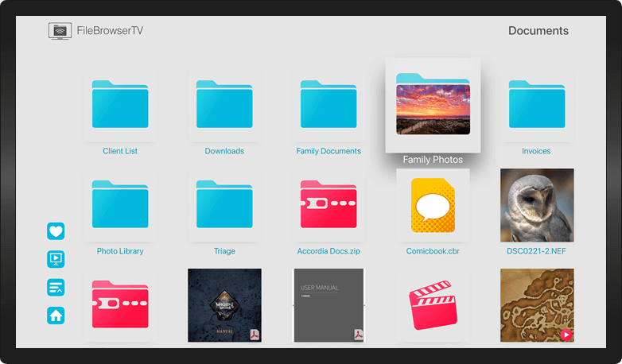Select the list sort sidebar icon
The image size is (622, 364).
click(x=56, y=288)
